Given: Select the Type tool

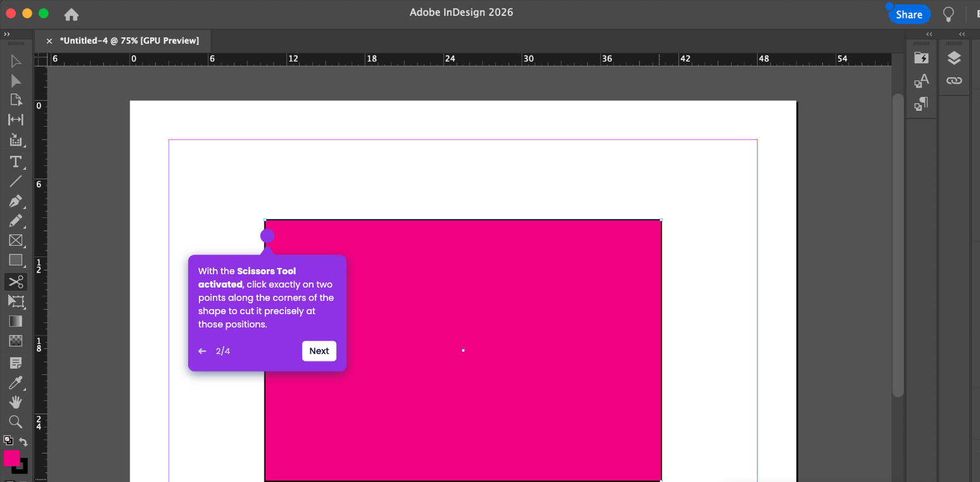Looking at the screenshot, I should 16,162.
